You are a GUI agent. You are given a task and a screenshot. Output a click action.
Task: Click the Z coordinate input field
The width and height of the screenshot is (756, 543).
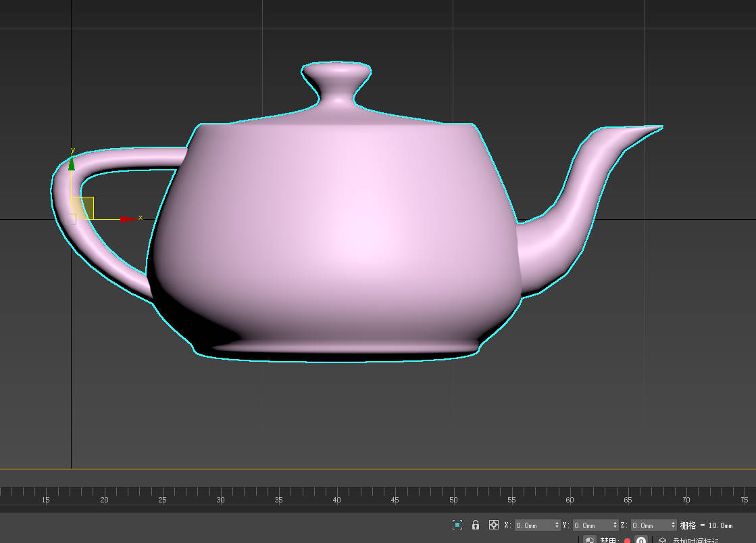click(651, 525)
